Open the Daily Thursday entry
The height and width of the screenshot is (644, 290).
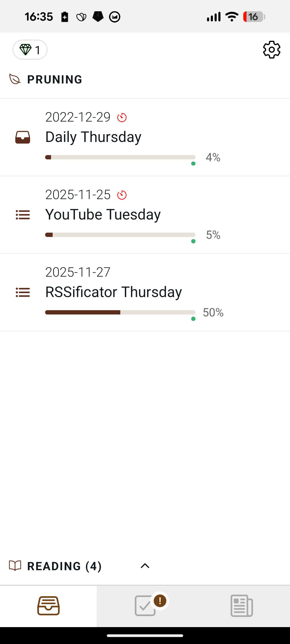[93, 137]
